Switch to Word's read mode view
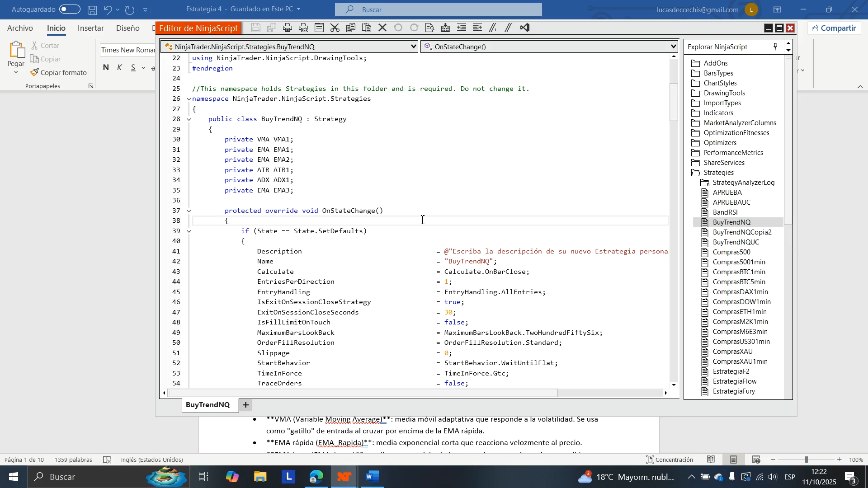 711,460
